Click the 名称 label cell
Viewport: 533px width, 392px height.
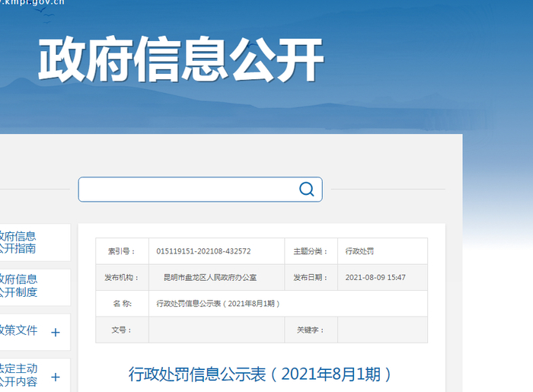(122, 304)
